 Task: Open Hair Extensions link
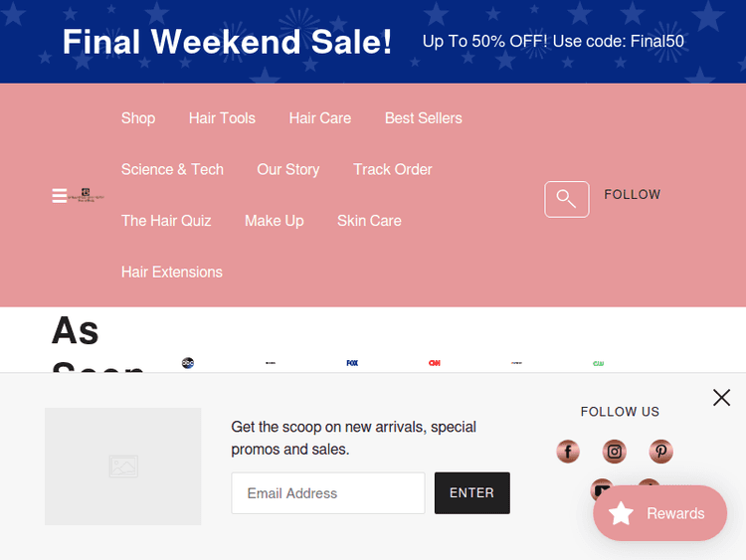point(172,273)
